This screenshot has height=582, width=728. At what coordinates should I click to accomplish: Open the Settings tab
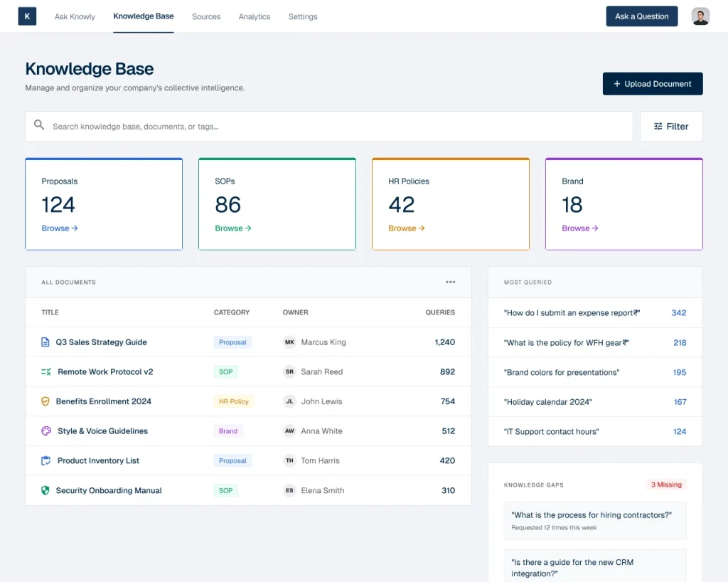pyautogui.click(x=303, y=17)
